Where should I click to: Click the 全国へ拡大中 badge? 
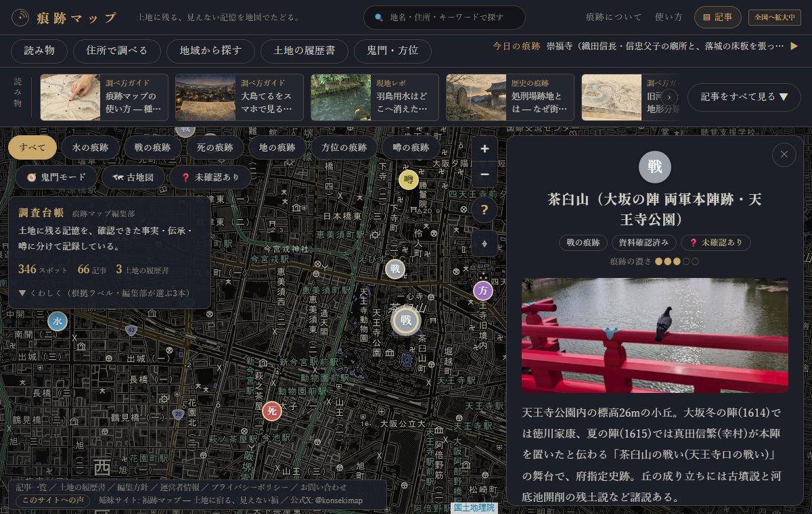pyautogui.click(x=774, y=17)
